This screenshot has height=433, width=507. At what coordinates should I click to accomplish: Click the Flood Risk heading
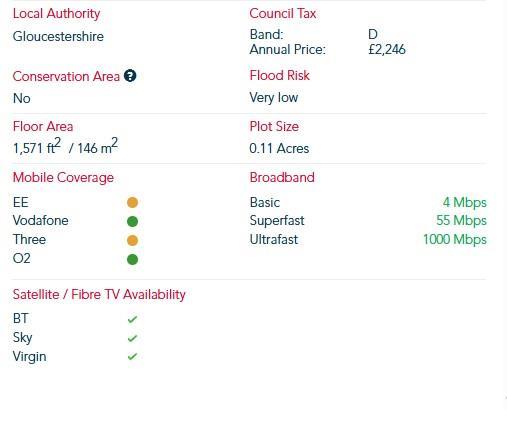coord(280,75)
